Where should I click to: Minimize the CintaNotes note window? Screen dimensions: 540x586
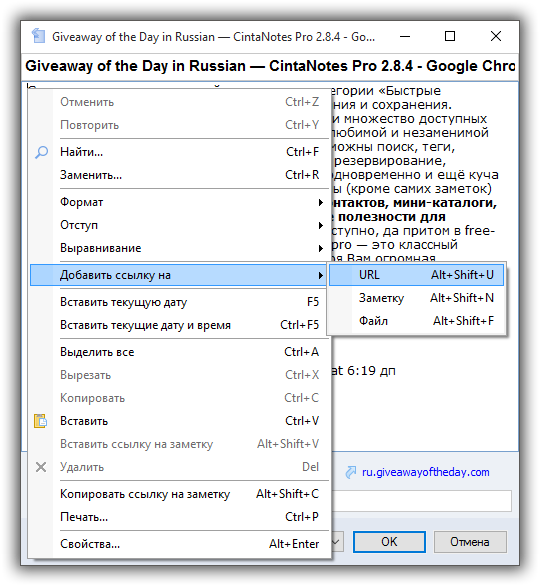(x=405, y=36)
